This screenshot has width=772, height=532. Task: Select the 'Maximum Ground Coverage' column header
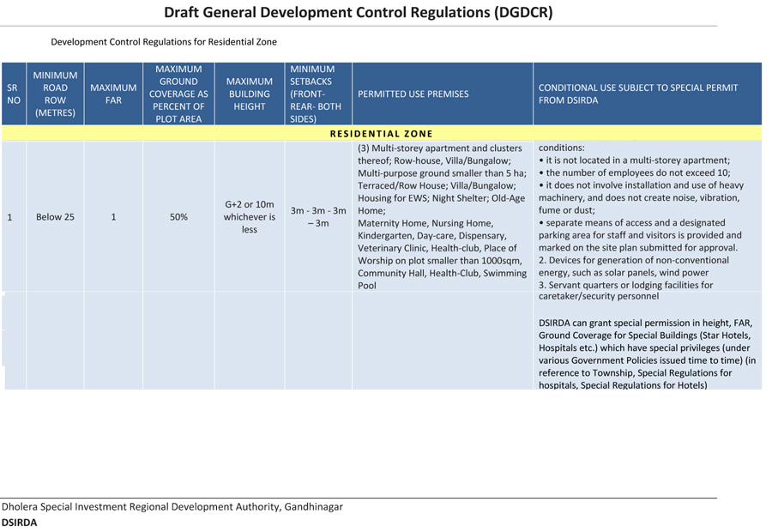(178, 94)
